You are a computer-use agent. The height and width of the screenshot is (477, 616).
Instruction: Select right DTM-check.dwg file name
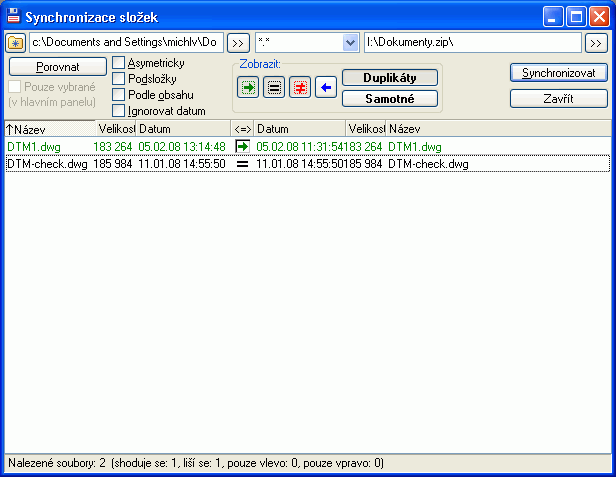(428, 164)
